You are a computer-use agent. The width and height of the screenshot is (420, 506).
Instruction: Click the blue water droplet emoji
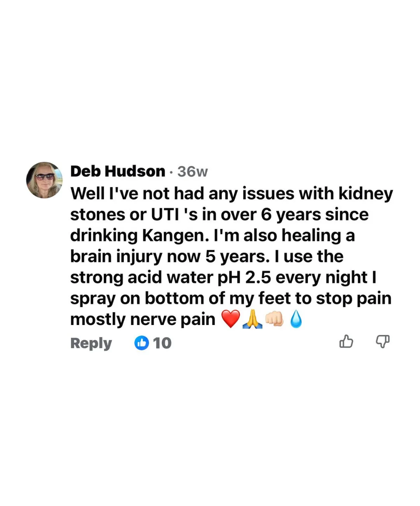coord(296,319)
